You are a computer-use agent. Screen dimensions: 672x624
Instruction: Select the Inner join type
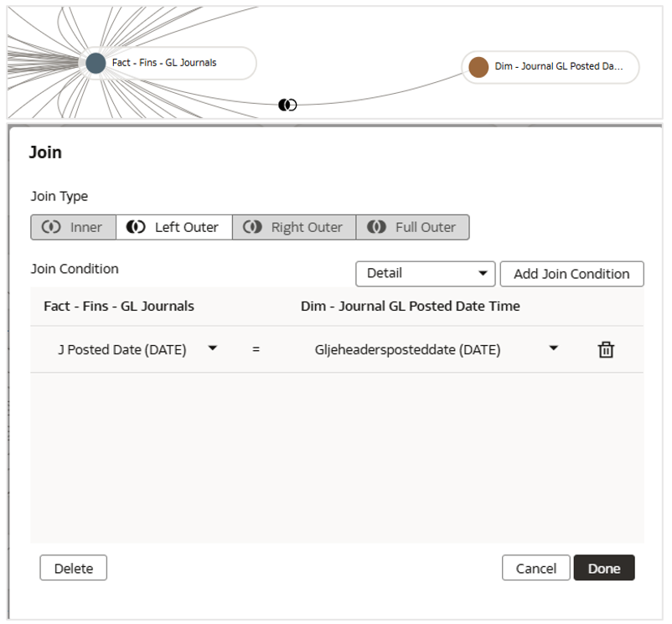pyautogui.click(x=73, y=227)
